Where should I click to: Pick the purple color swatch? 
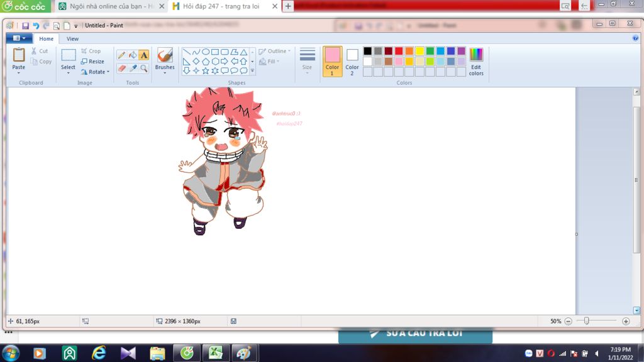(x=461, y=51)
